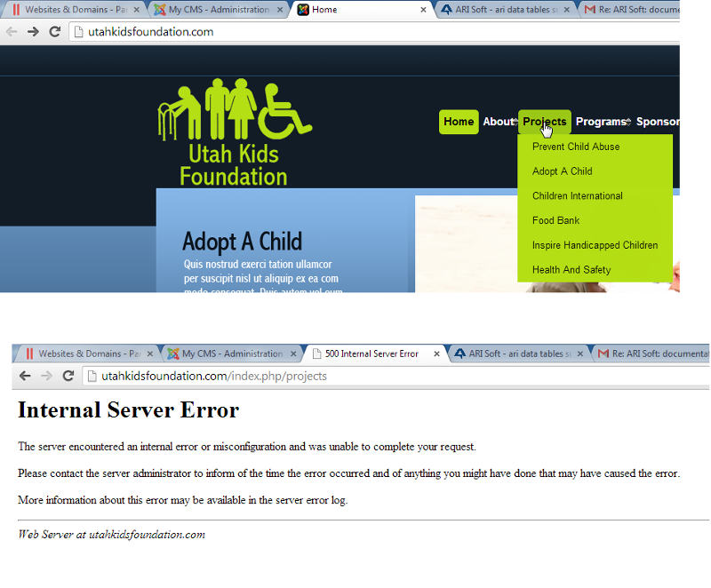Switch to My CMS - Administration tab in top window
The image size is (711, 588).
(x=219, y=10)
